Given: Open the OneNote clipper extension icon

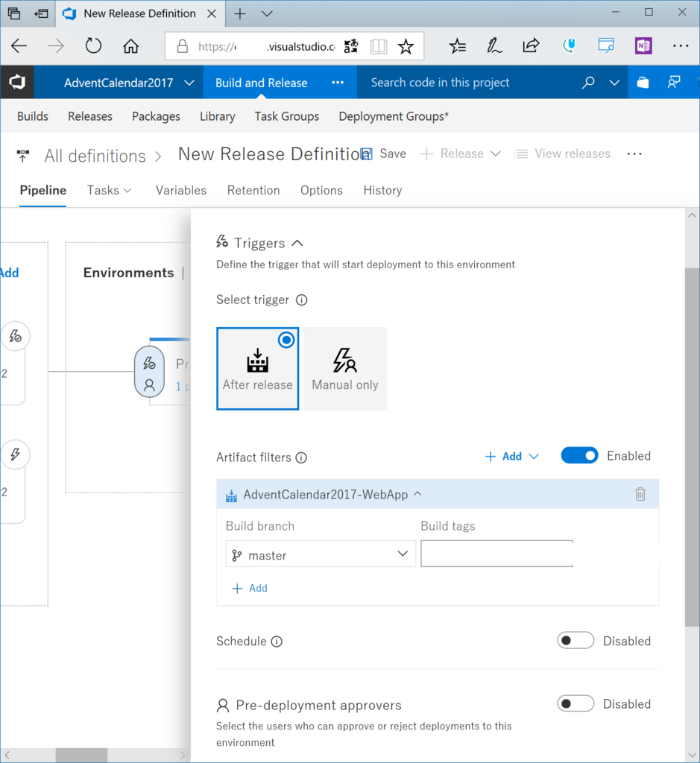Looking at the screenshot, I should pyautogui.click(x=643, y=46).
